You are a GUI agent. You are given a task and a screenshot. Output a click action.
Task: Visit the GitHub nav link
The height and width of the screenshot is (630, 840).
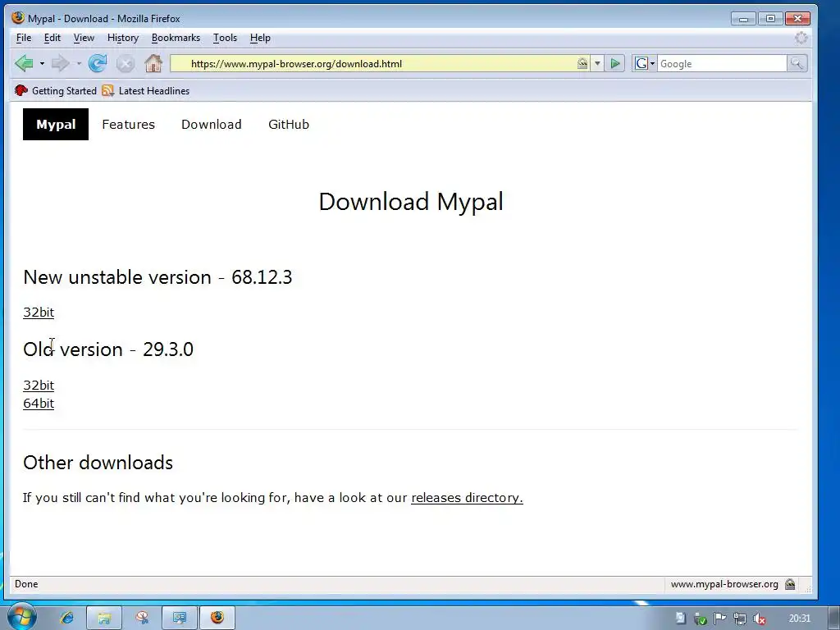(x=289, y=125)
